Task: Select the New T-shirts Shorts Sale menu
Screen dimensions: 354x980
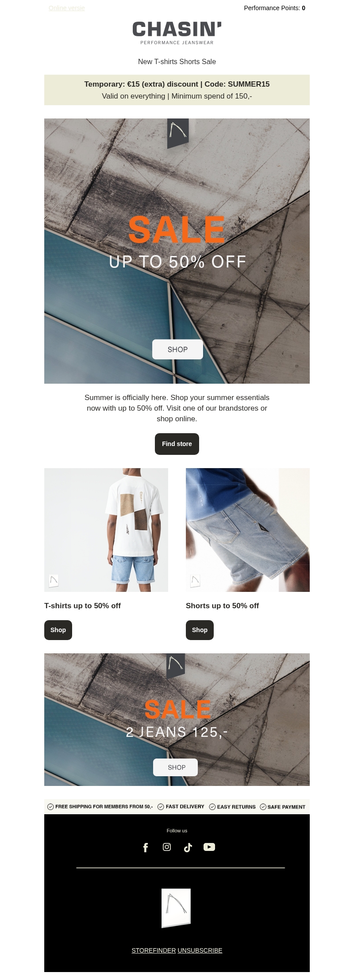Action: 177,61
